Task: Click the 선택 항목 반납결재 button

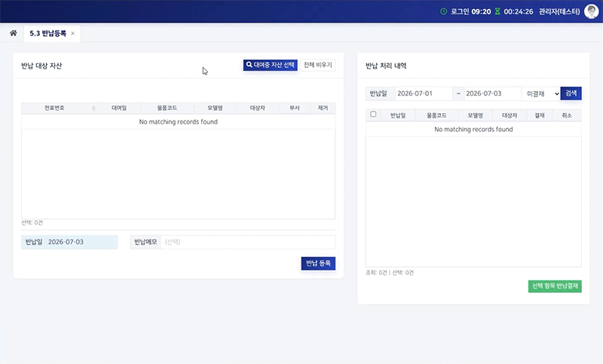Action: (555, 286)
